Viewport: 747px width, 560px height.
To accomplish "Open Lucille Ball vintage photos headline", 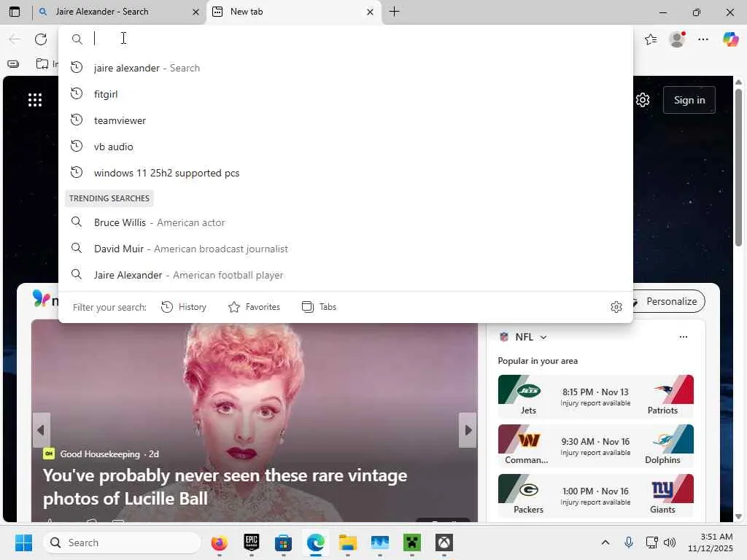I will point(225,486).
